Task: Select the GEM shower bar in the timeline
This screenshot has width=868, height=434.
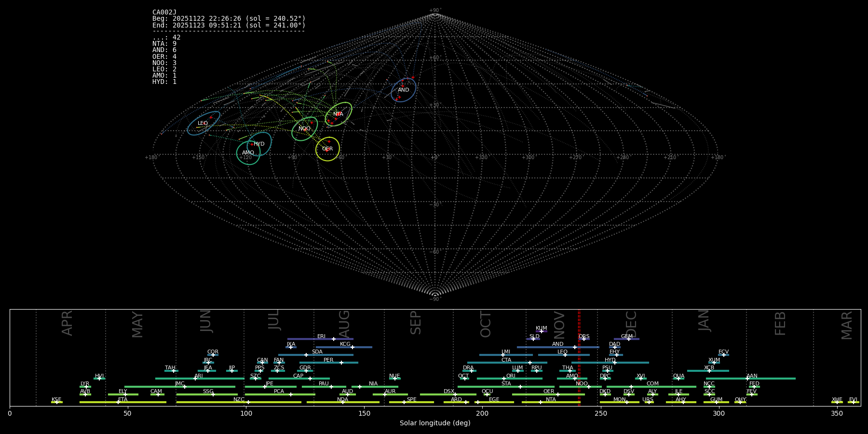Action: [x=626, y=339]
